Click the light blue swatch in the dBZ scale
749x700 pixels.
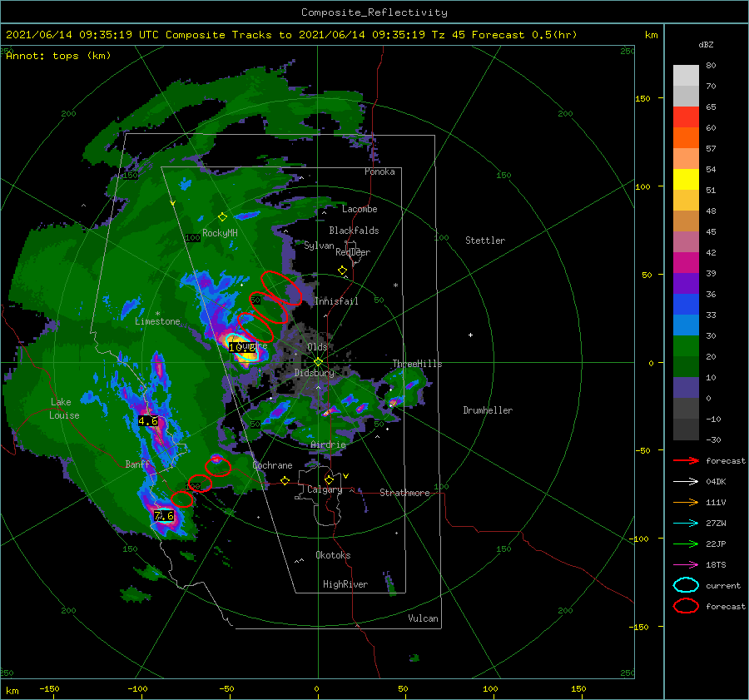coord(686,325)
